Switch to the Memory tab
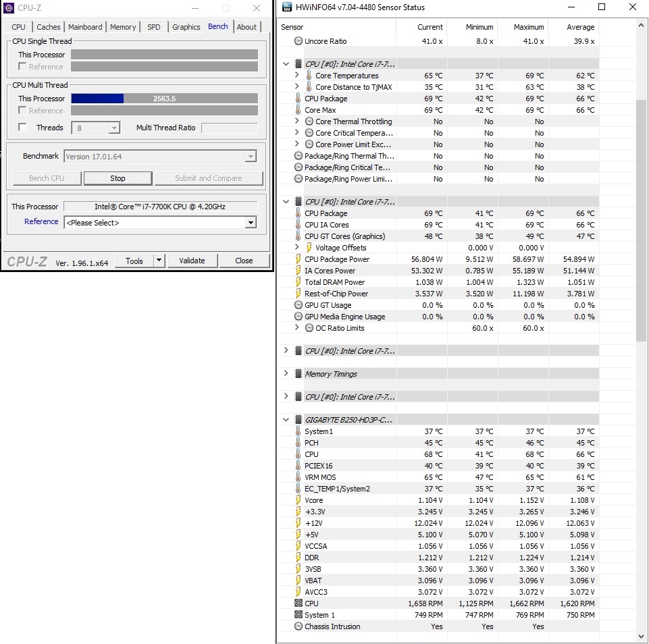The image size is (649, 644). (123, 27)
